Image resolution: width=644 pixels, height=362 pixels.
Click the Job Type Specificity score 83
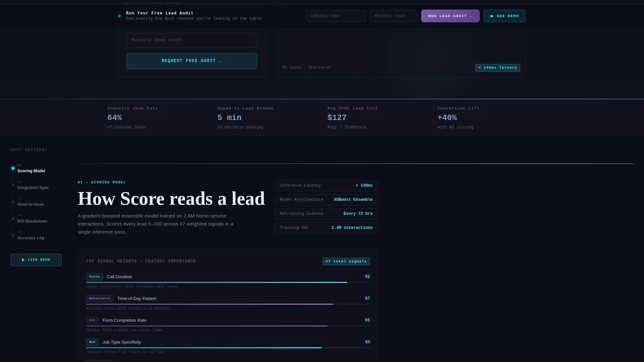[367, 342]
